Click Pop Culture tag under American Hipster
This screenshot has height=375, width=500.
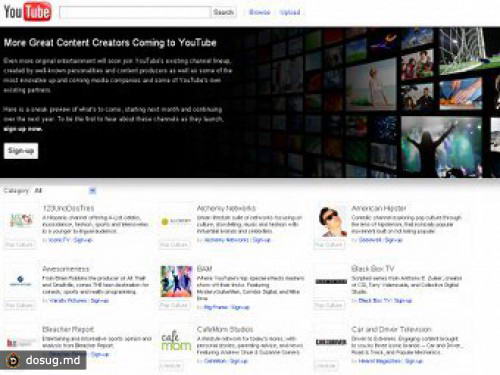[x=329, y=245]
